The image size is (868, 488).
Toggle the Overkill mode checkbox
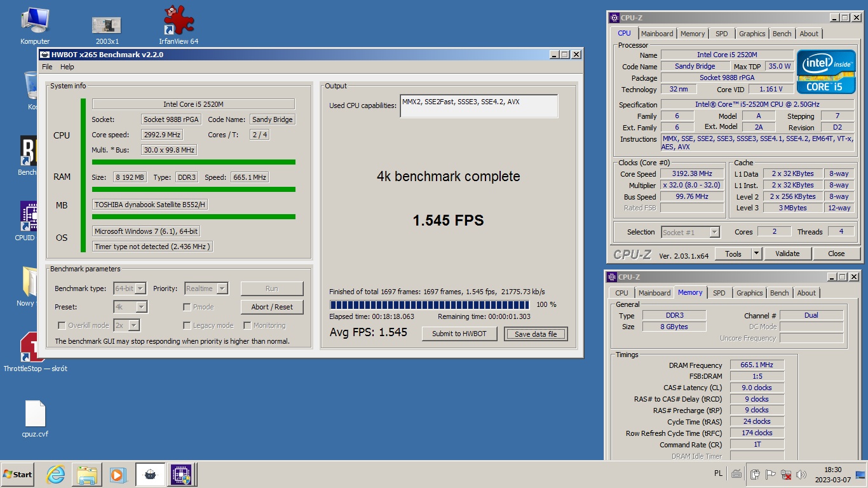[62, 325]
